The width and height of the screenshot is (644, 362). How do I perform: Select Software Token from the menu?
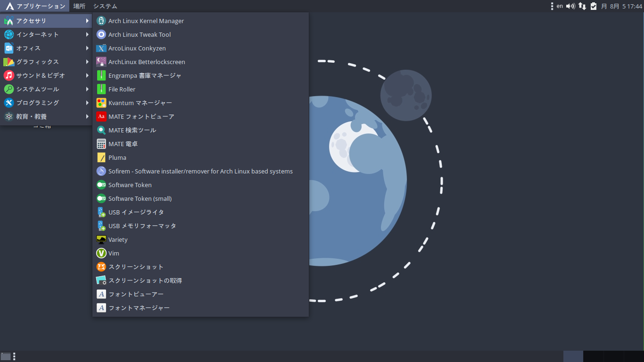pos(200,185)
